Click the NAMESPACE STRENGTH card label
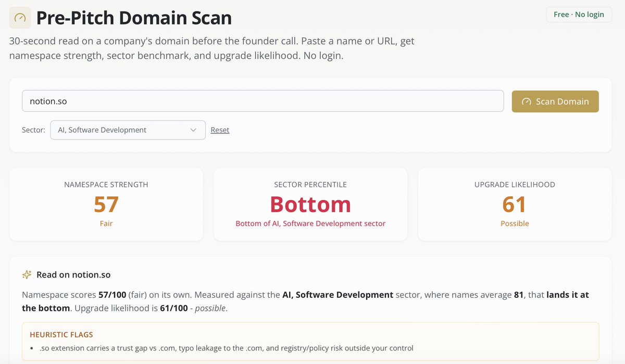Image resolution: width=625 pixels, height=364 pixels. 106,184
